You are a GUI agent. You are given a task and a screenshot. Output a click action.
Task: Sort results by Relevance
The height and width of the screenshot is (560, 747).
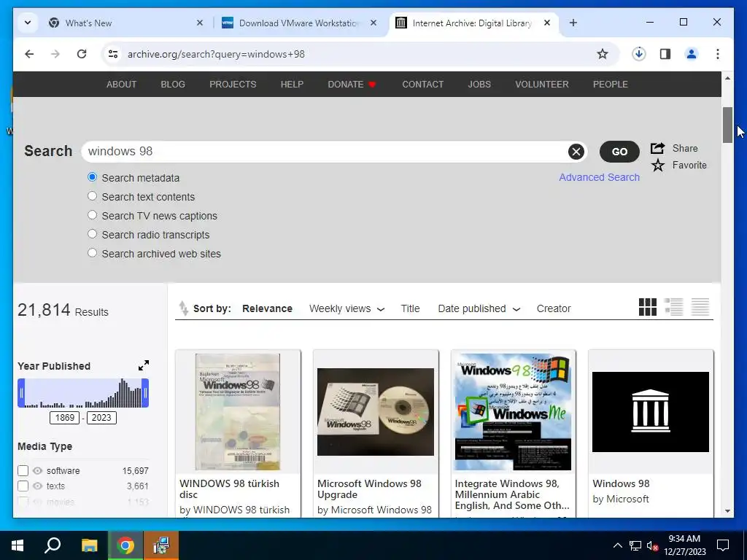267,308
